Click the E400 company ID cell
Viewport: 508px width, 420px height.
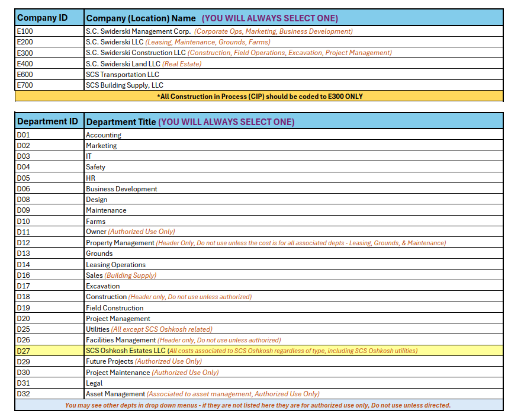coord(49,63)
